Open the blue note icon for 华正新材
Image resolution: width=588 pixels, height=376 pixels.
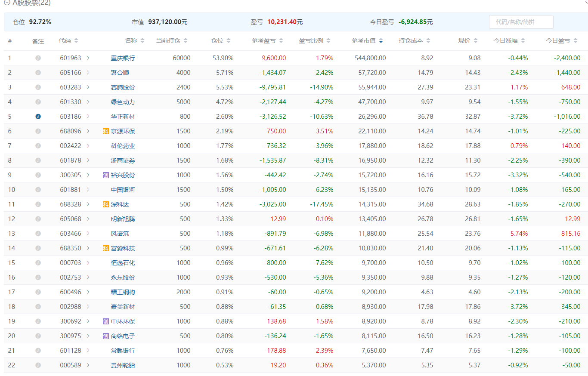pos(38,117)
